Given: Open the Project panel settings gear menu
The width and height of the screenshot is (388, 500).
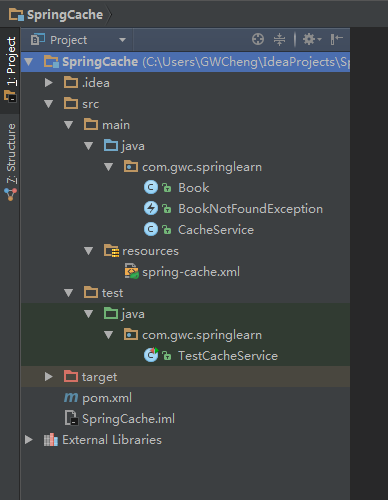Looking at the screenshot, I should coord(312,39).
